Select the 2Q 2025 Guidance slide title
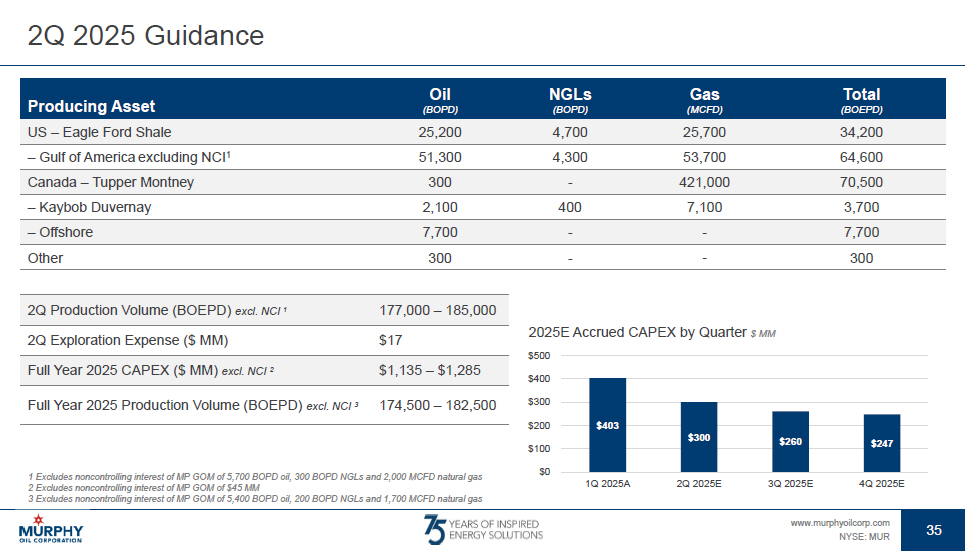Image resolution: width=965 pixels, height=557 pixels. click(145, 36)
